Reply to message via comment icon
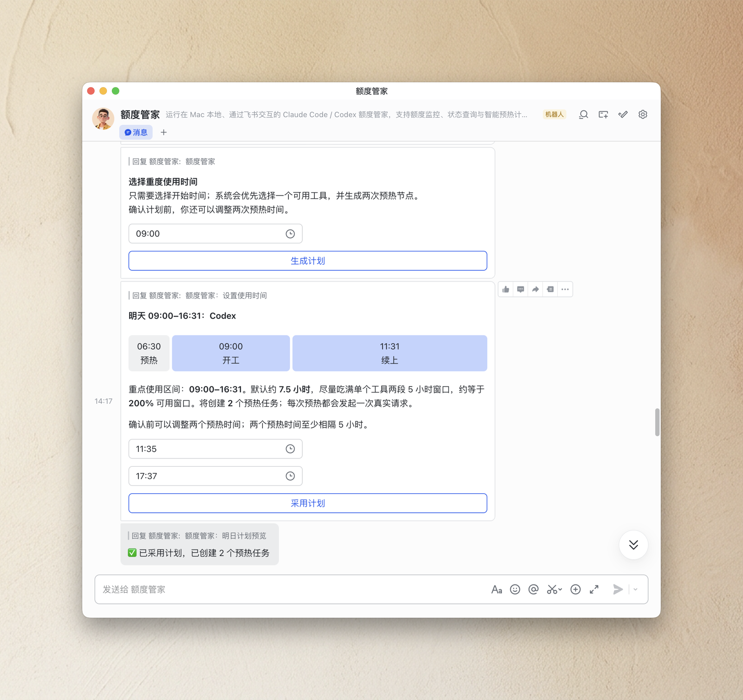Viewport: 743px width, 700px height. (521, 289)
